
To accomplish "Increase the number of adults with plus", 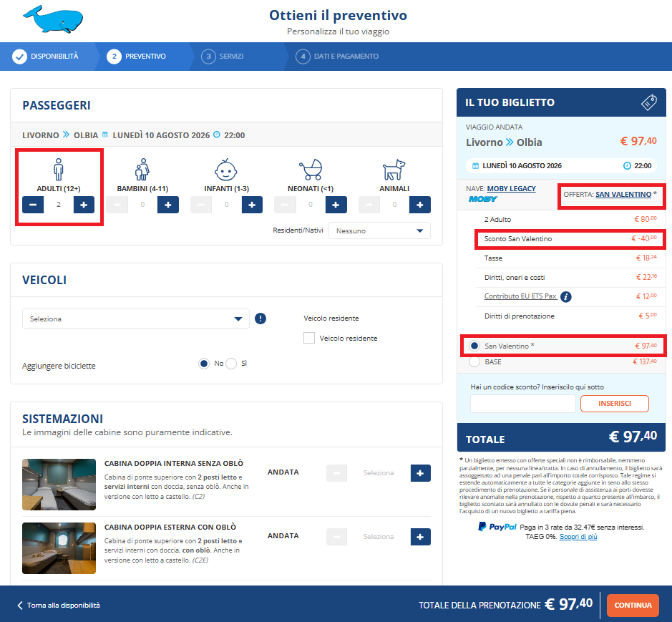I will click(x=84, y=205).
